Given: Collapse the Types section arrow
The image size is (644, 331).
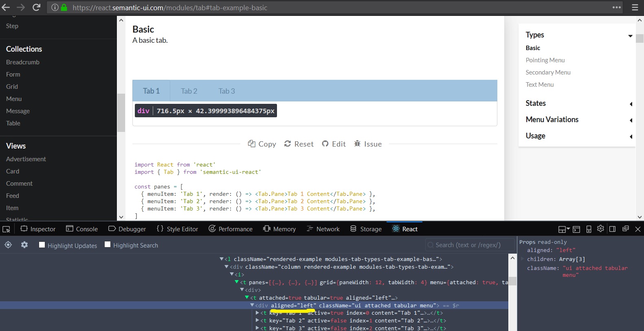Looking at the screenshot, I should pos(630,36).
